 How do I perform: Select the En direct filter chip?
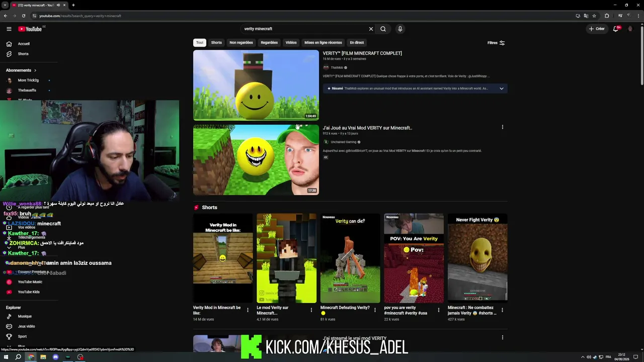[357, 43]
